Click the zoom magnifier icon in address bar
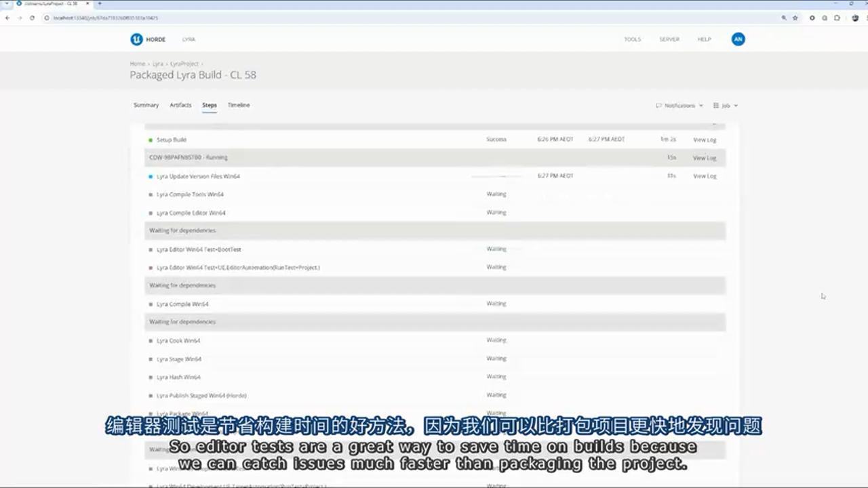 pyautogui.click(x=784, y=18)
